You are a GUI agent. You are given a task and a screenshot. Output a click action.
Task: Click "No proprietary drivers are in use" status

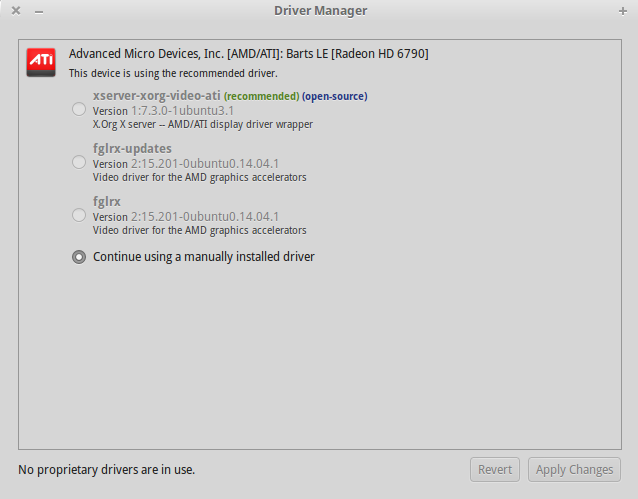pos(107,469)
